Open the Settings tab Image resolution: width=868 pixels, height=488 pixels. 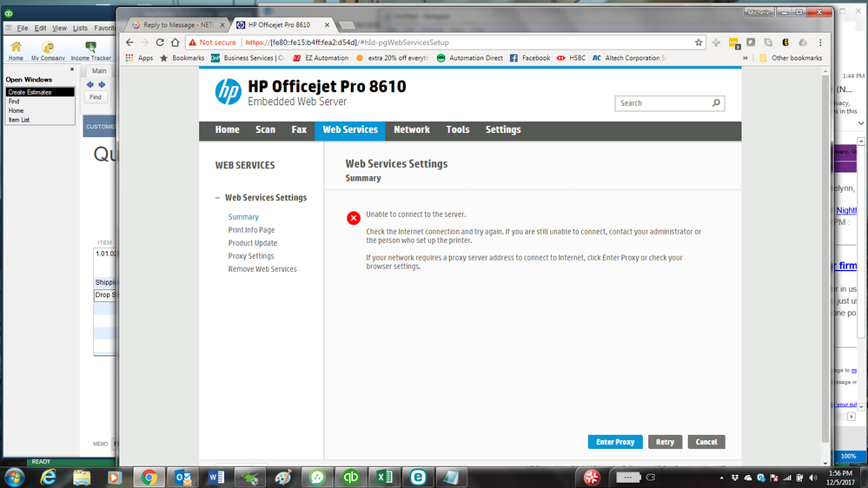[503, 129]
